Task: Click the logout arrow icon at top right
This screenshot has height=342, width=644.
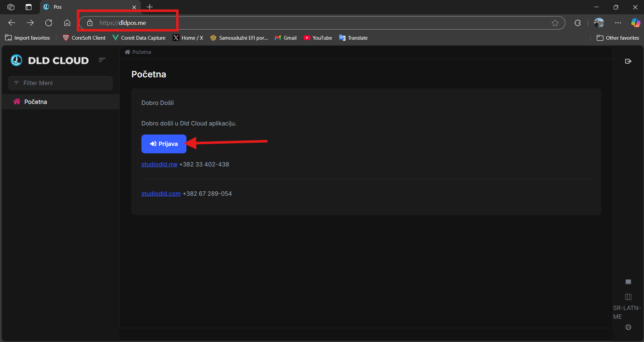Action: pyautogui.click(x=628, y=61)
